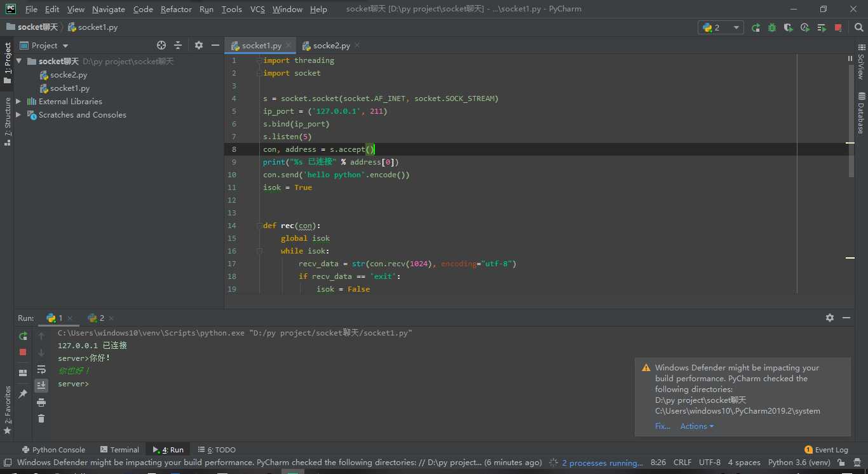This screenshot has height=474, width=868.
Task: Open the Terminal tool window
Action: (119, 449)
